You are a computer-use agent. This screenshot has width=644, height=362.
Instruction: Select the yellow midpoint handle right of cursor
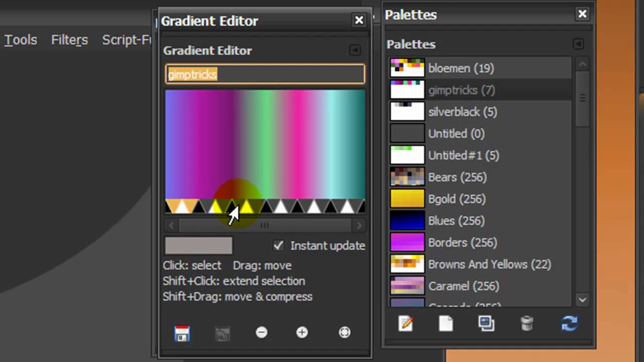(x=247, y=206)
